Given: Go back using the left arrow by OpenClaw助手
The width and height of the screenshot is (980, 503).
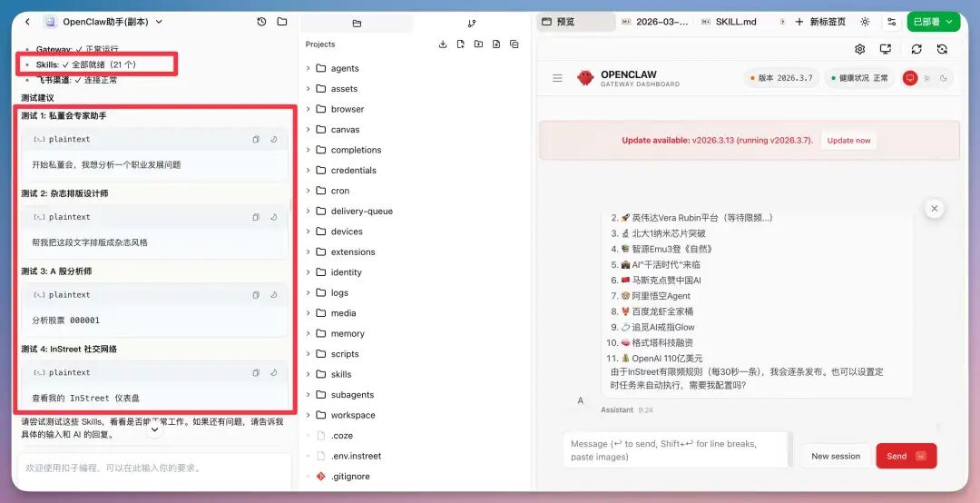Looking at the screenshot, I should (x=27, y=22).
